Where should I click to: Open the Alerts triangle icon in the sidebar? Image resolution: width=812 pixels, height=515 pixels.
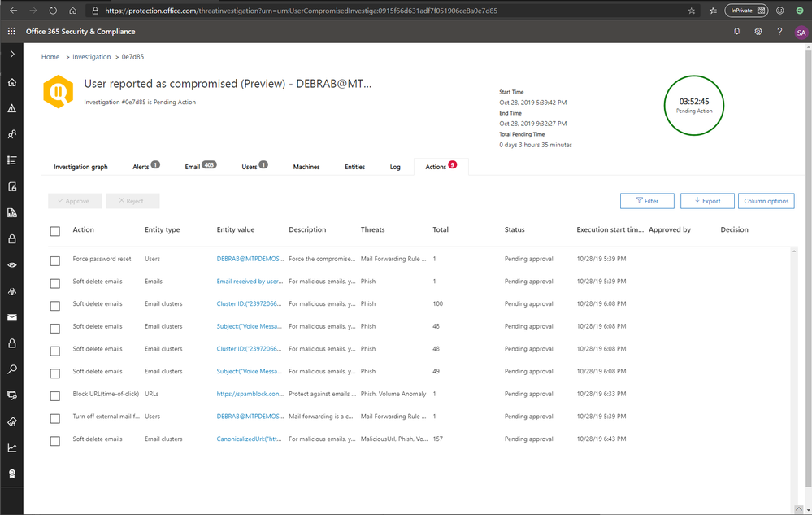(x=12, y=108)
